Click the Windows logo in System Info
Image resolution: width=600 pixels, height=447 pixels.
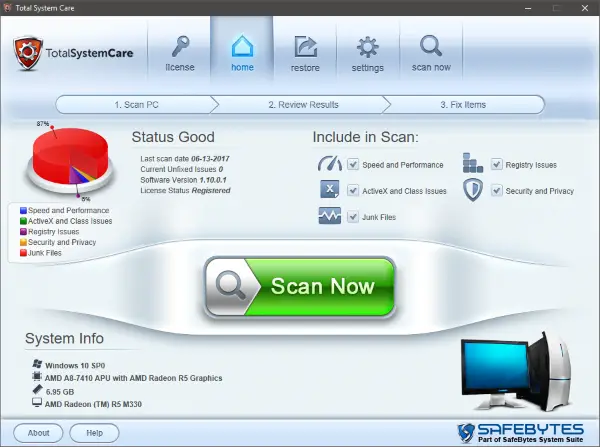coord(37,364)
